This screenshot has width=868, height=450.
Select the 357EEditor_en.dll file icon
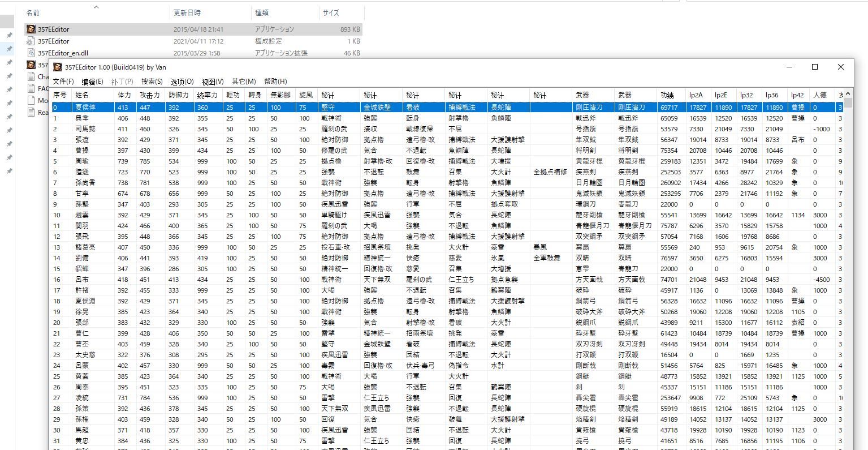point(32,53)
